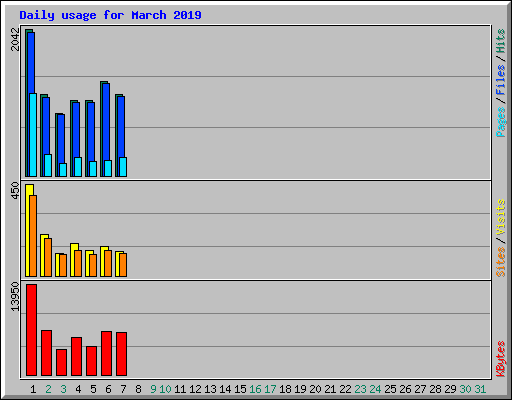
Task: Click the day 4 red KBytes bar
Action: (x=76, y=357)
